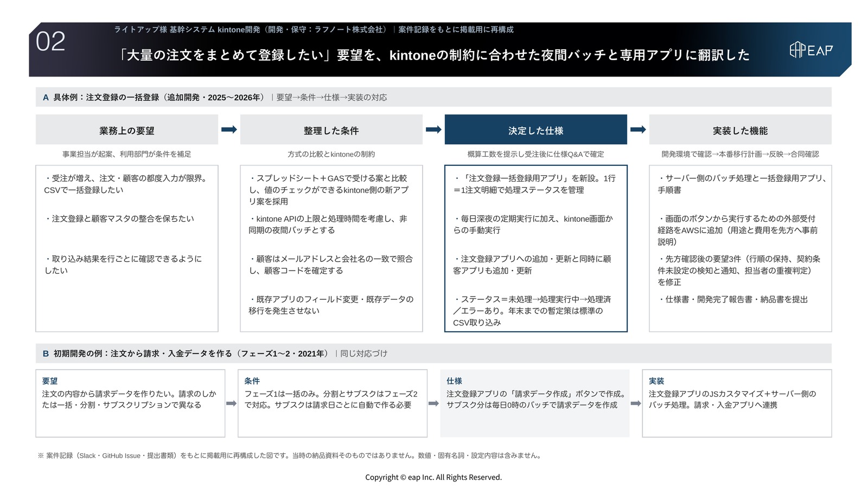868x488 pixels.
Task: Click the 仕様 label in section B
Action: pyautogui.click(x=455, y=381)
